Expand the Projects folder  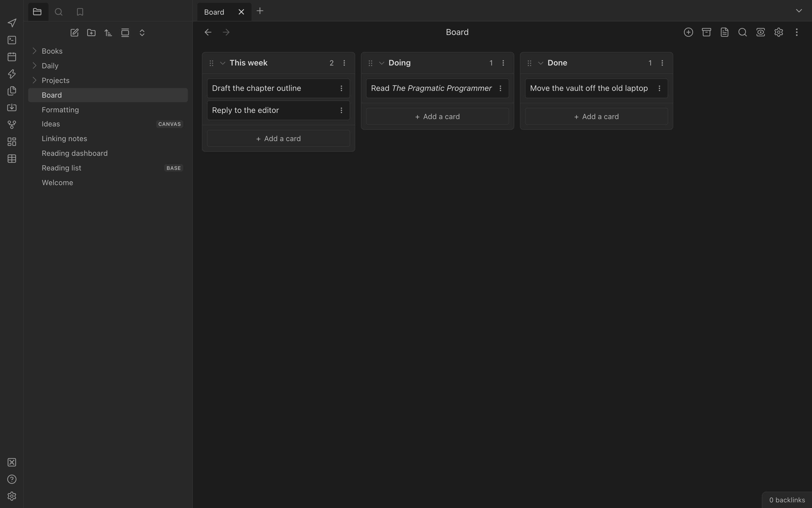(x=34, y=80)
